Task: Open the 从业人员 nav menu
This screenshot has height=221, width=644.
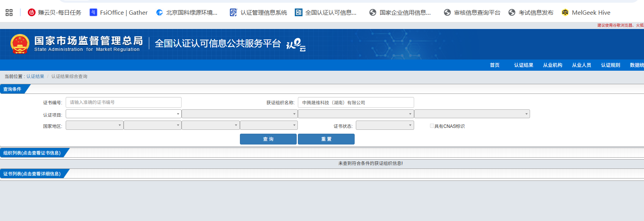Action: [x=581, y=65]
